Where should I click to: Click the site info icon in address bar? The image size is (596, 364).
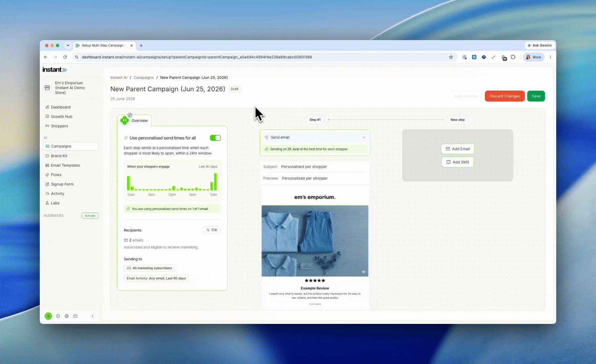point(77,57)
